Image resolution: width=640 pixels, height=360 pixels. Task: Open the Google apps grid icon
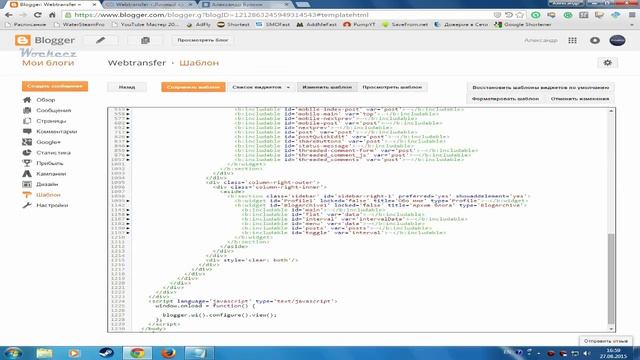pos(572,40)
